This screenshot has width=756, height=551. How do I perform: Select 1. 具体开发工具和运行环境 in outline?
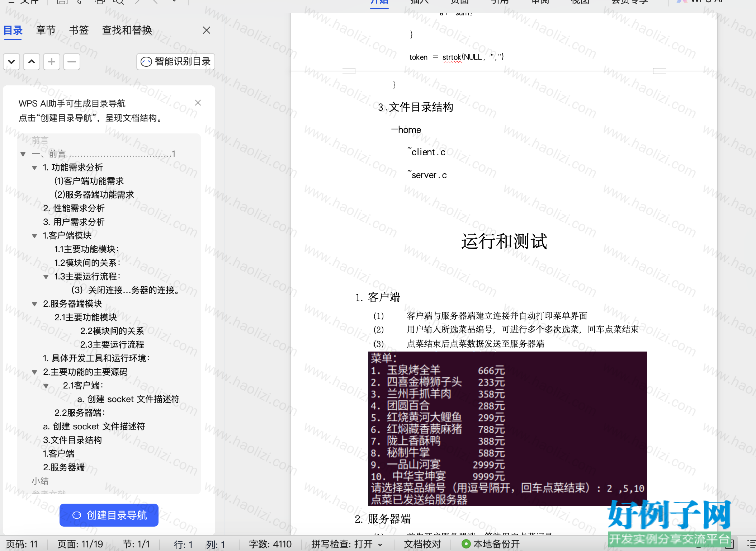[96, 358]
